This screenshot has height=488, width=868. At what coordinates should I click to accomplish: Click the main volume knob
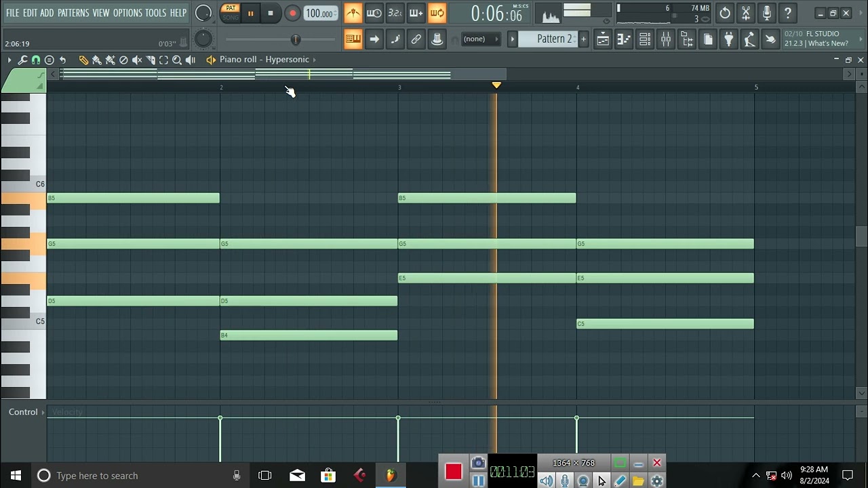click(203, 13)
